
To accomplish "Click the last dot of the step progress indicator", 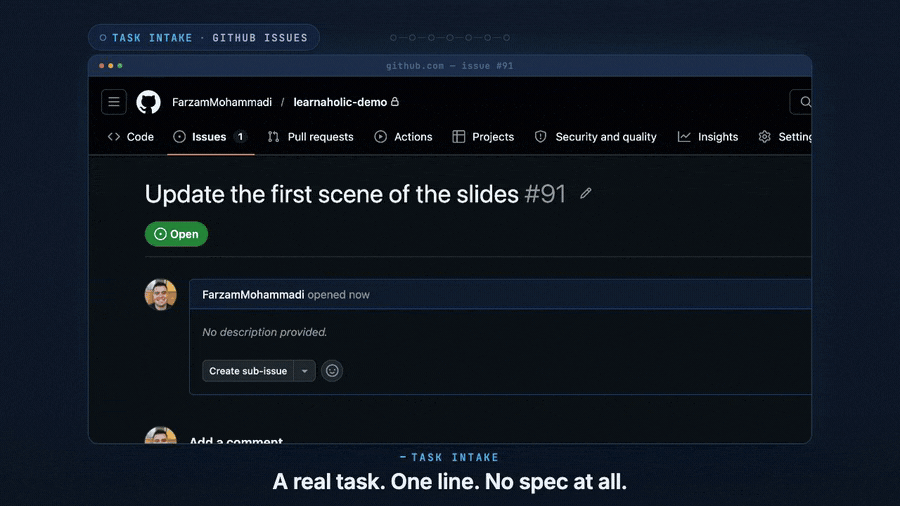I will click(x=506, y=38).
